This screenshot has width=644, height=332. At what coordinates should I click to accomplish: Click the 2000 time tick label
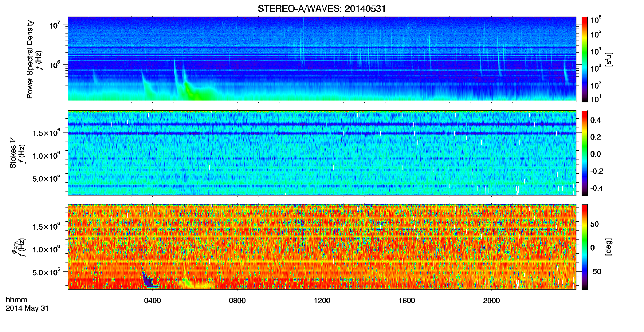coord(491,300)
